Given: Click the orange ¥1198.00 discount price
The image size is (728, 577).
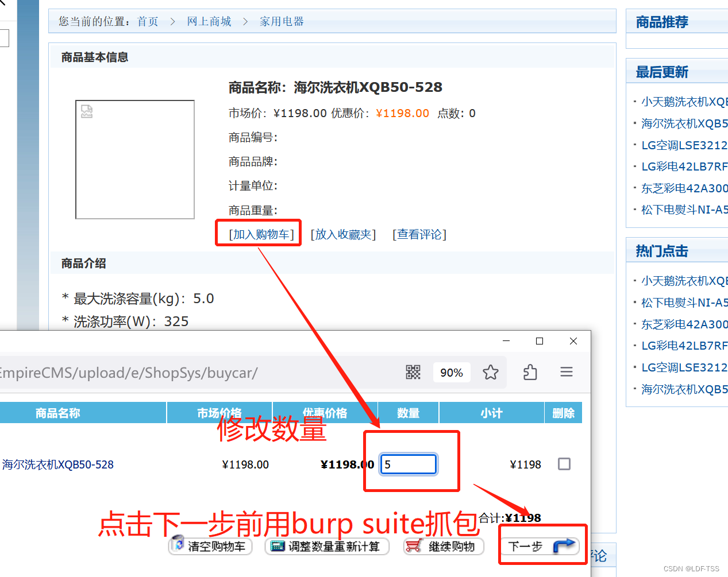Looking at the screenshot, I should click(403, 113).
